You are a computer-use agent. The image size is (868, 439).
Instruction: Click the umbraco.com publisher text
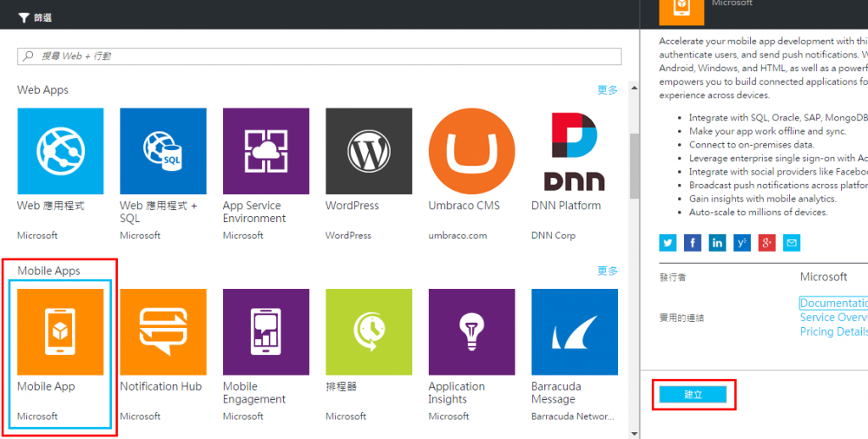click(x=458, y=236)
